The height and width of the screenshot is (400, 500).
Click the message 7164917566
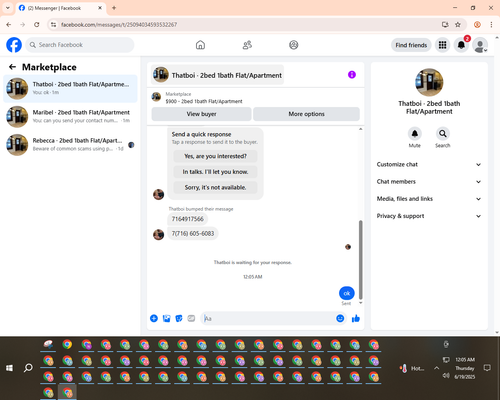(x=188, y=219)
